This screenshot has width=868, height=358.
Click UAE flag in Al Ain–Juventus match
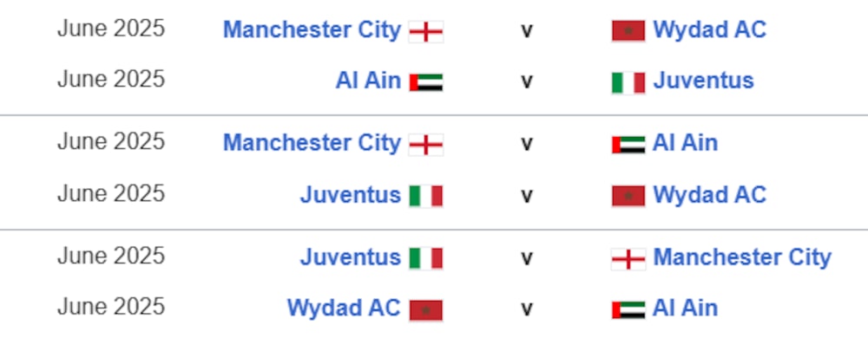coord(425,82)
